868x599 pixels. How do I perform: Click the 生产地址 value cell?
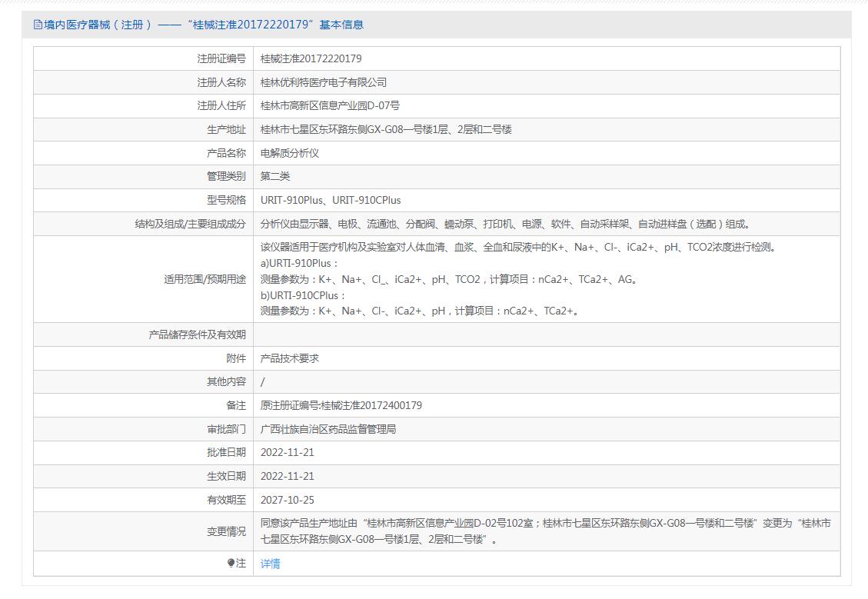(x=386, y=130)
